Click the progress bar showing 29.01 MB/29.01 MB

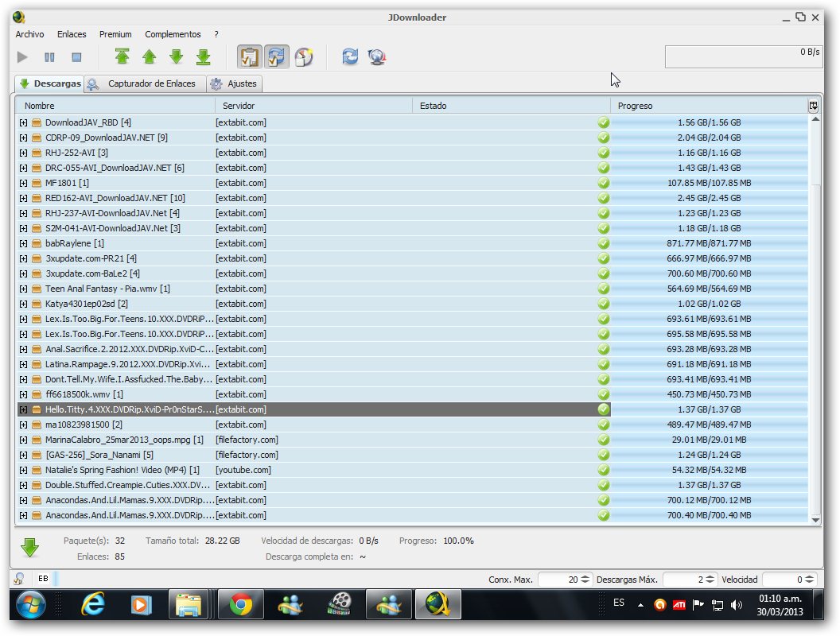(x=709, y=440)
